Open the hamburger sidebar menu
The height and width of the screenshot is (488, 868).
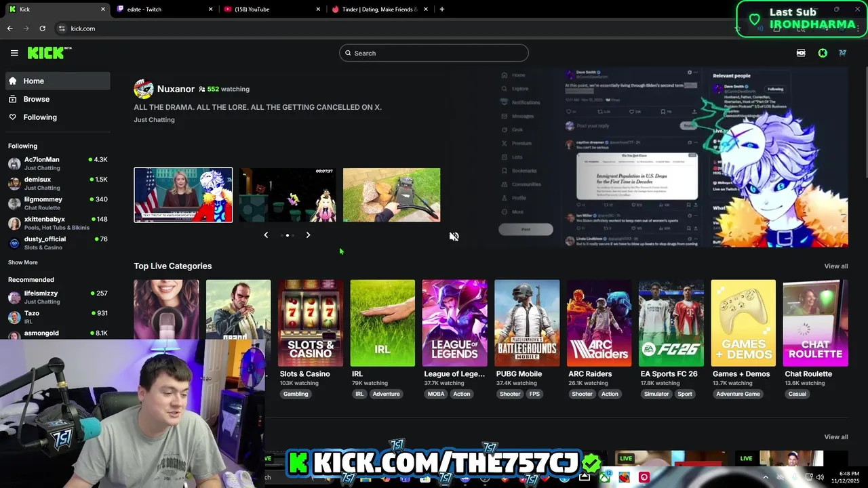pos(14,53)
